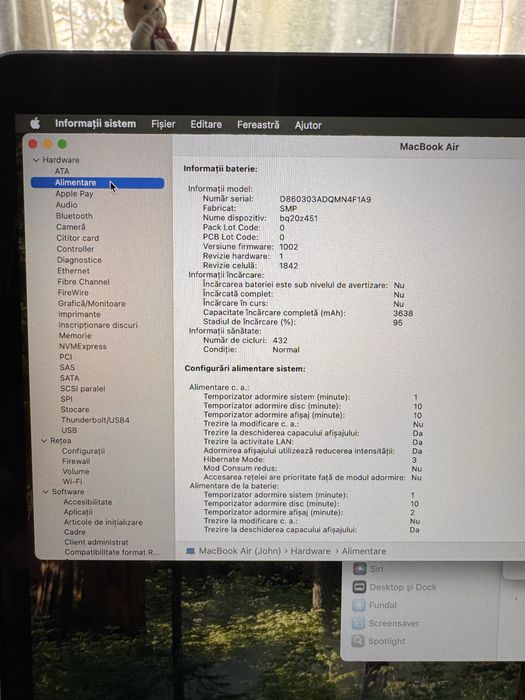Open Desktop și Dock in System Settings
The image size is (525, 700).
click(x=395, y=587)
